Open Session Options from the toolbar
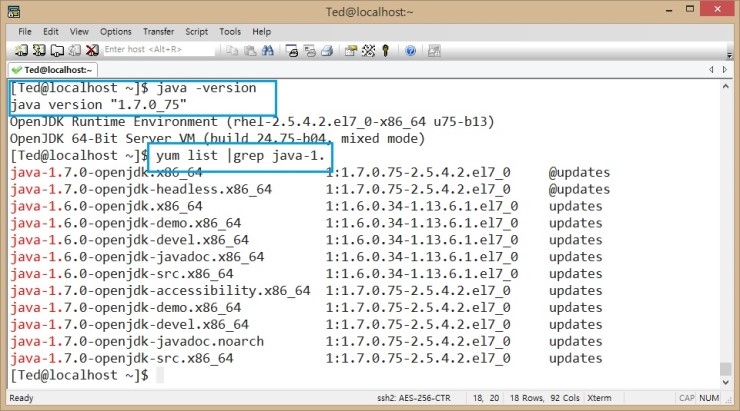The height and width of the screenshot is (411, 740). click(x=351, y=50)
